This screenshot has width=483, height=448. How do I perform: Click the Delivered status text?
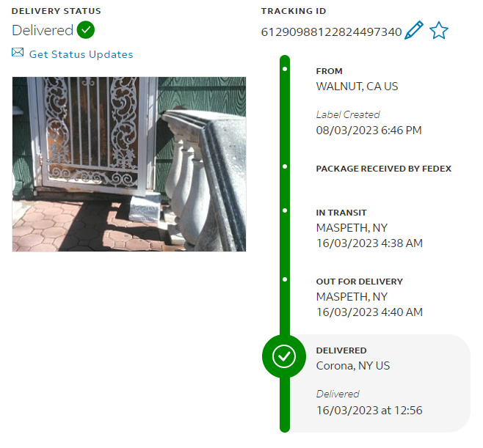click(43, 30)
